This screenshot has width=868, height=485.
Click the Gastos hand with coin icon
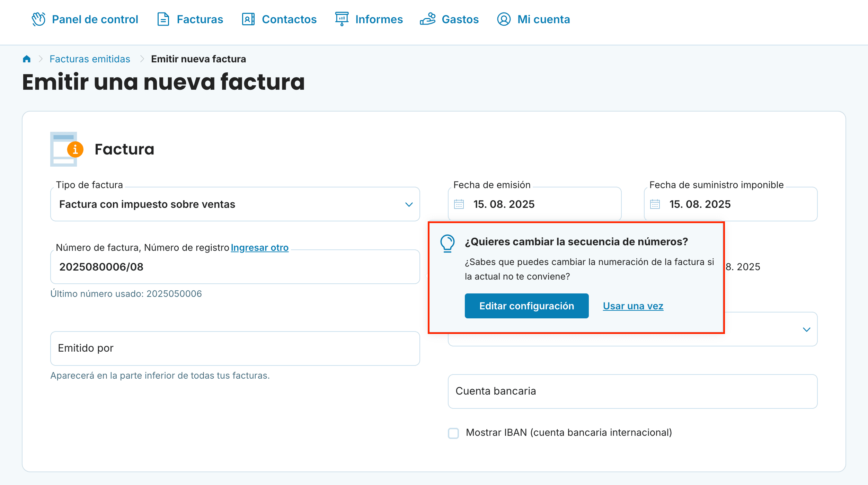click(428, 19)
